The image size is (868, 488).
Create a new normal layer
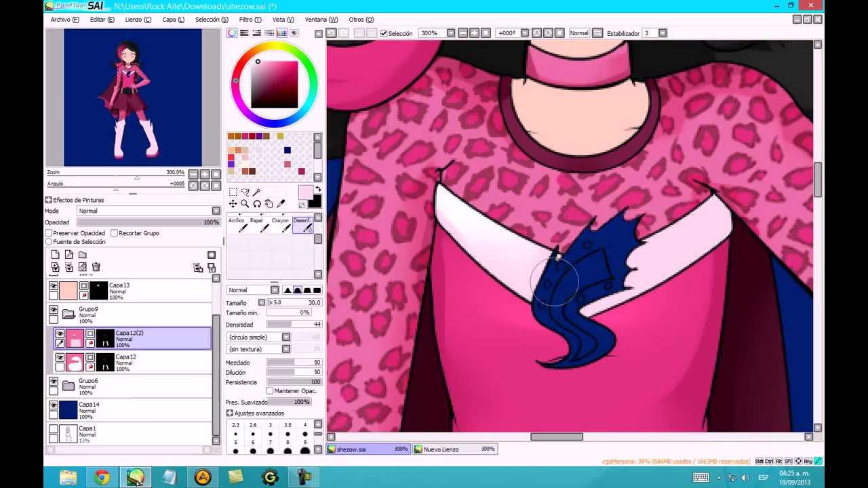tap(56, 255)
